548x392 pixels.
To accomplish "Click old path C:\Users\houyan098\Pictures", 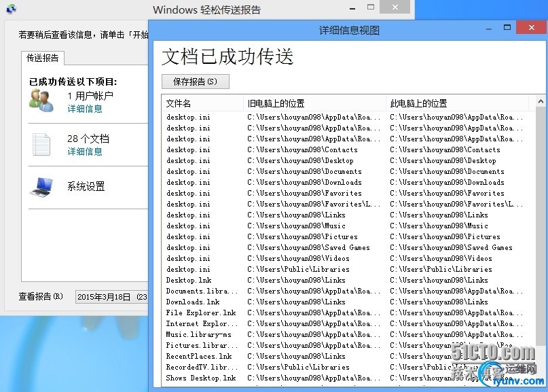I will pyautogui.click(x=302, y=236).
